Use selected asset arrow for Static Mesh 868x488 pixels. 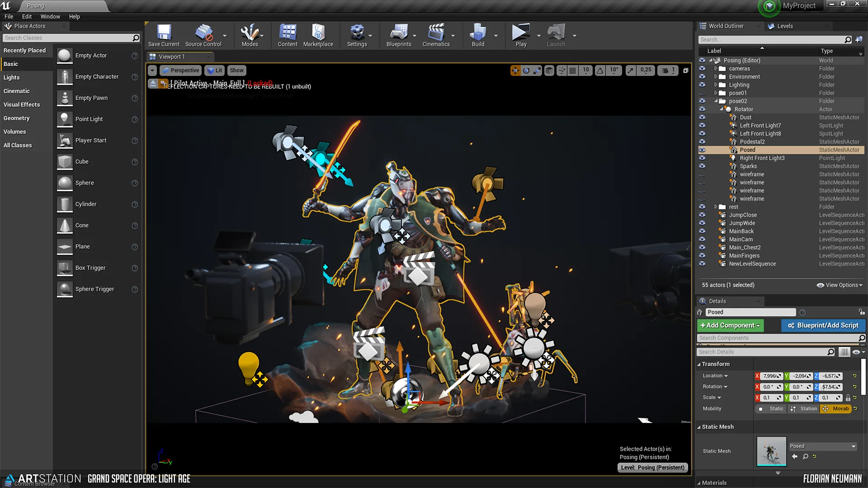[795, 456]
